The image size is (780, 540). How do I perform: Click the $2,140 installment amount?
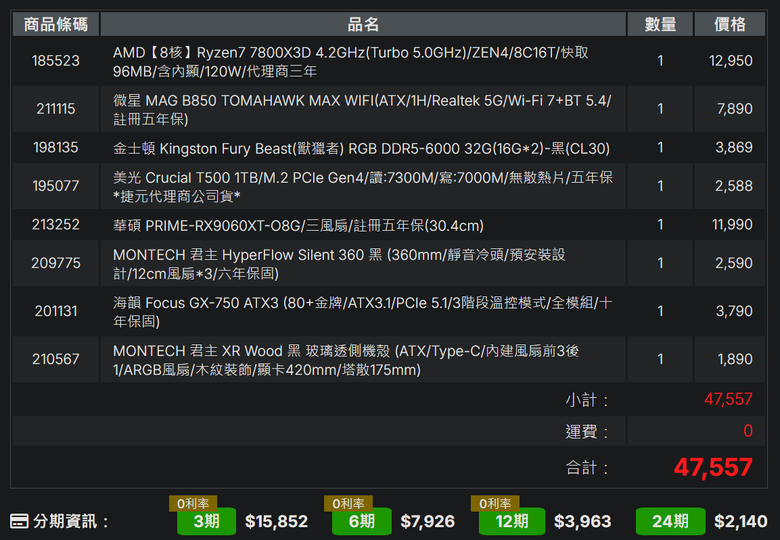pos(741,521)
